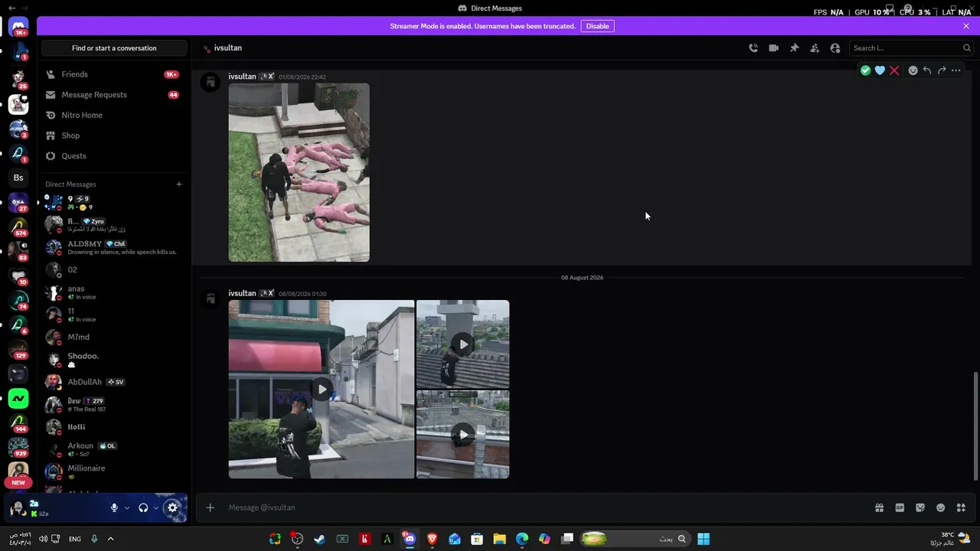Open more message options
This screenshot has width=980, height=551.
point(955,70)
